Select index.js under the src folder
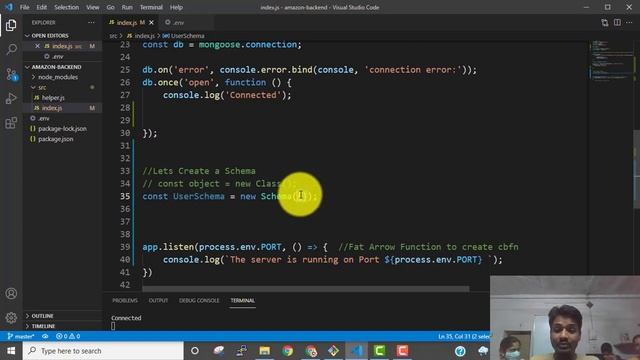 pos(52,108)
